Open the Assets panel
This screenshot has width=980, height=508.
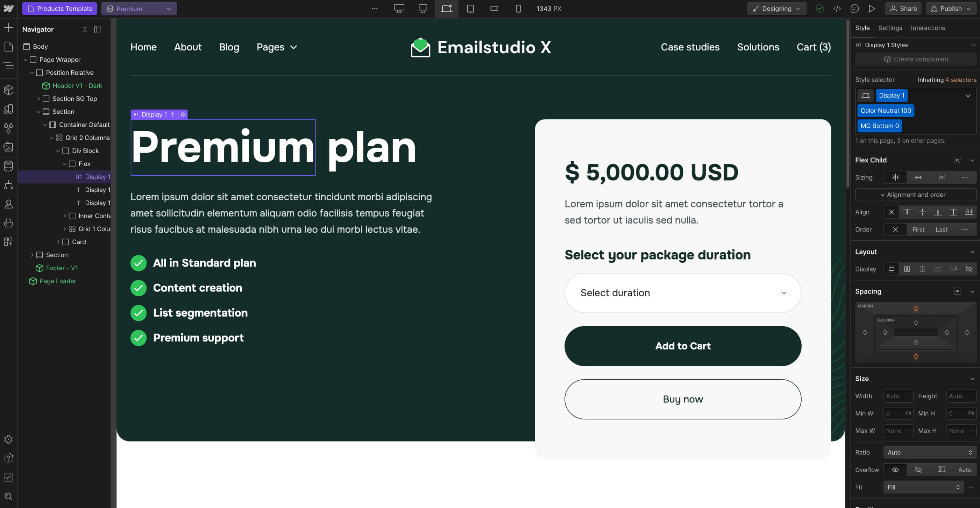click(8, 147)
